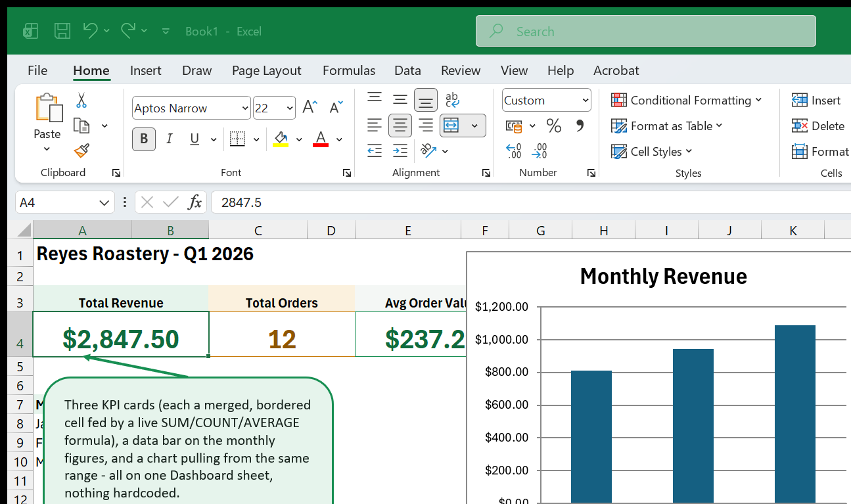Click the Save icon in title bar

[x=62, y=31]
